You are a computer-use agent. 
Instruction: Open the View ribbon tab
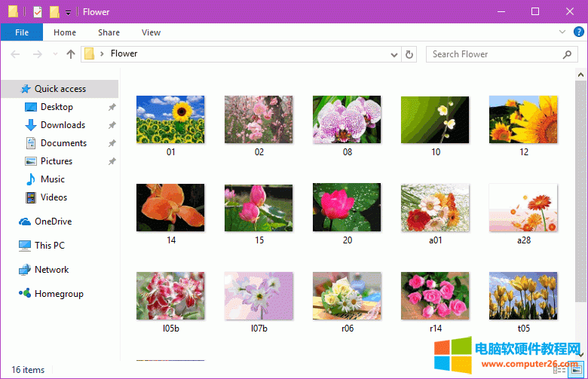[151, 32]
